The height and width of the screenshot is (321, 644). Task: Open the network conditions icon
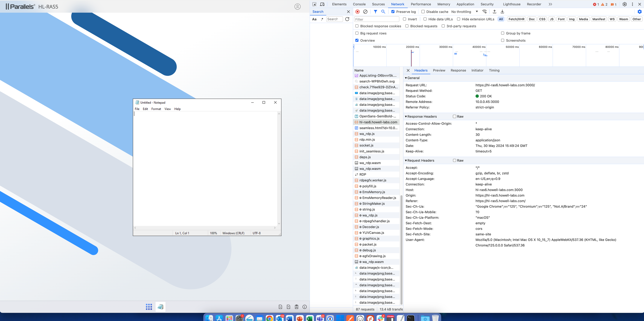point(484,12)
